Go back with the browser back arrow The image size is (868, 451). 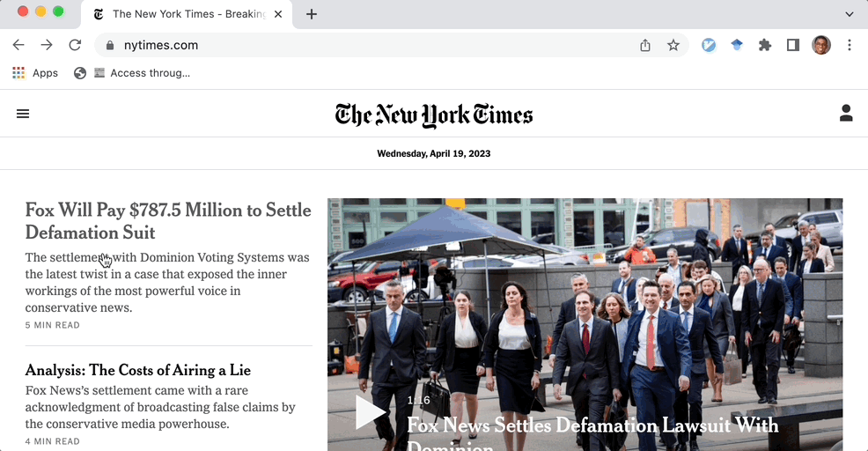click(18, 45)
